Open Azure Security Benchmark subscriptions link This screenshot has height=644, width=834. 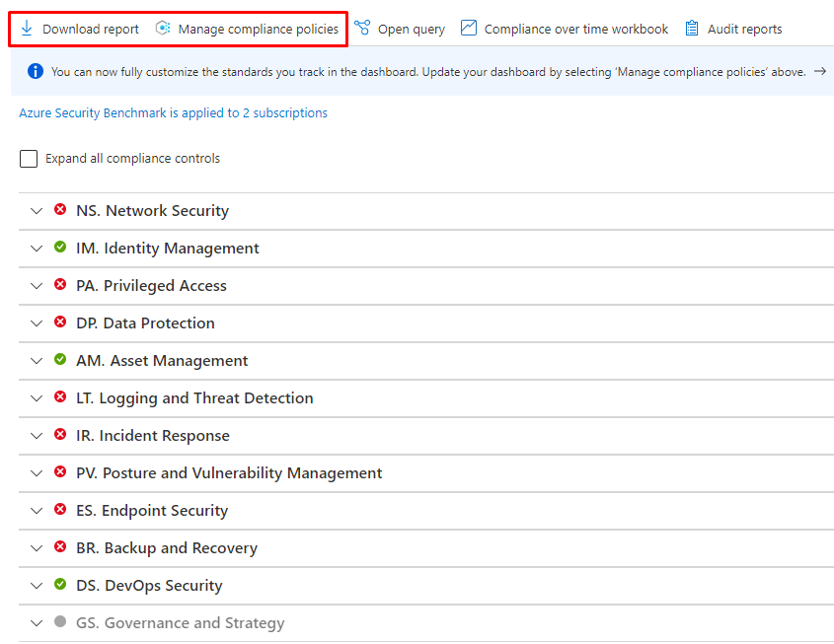pyautogui.click(x=173, y=113)
